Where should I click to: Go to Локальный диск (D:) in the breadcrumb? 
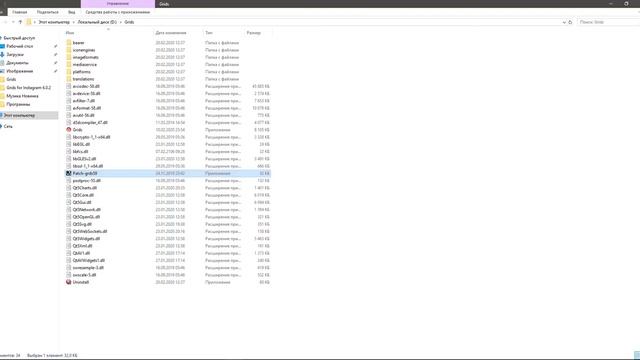[x=97, y=22]
